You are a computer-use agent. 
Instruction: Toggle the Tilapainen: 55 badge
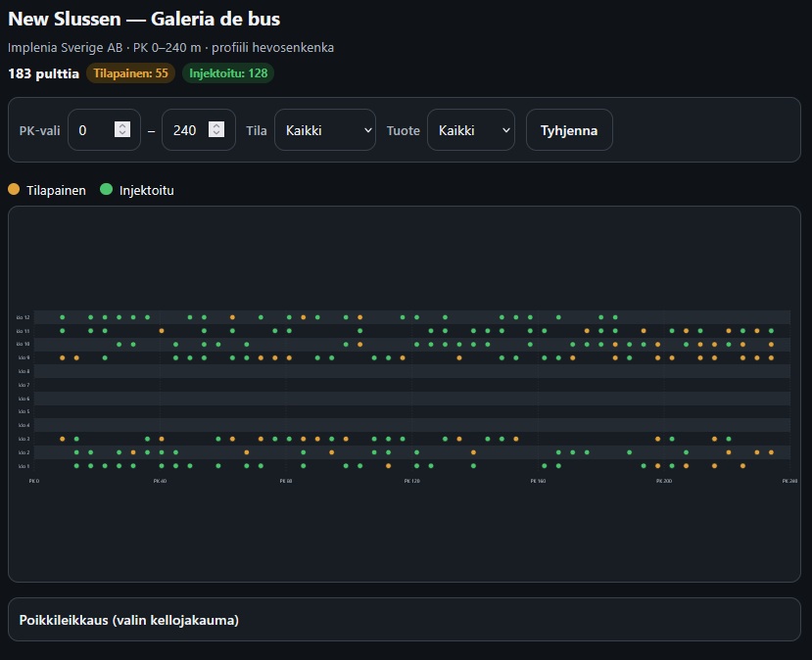tap(130, 73)
